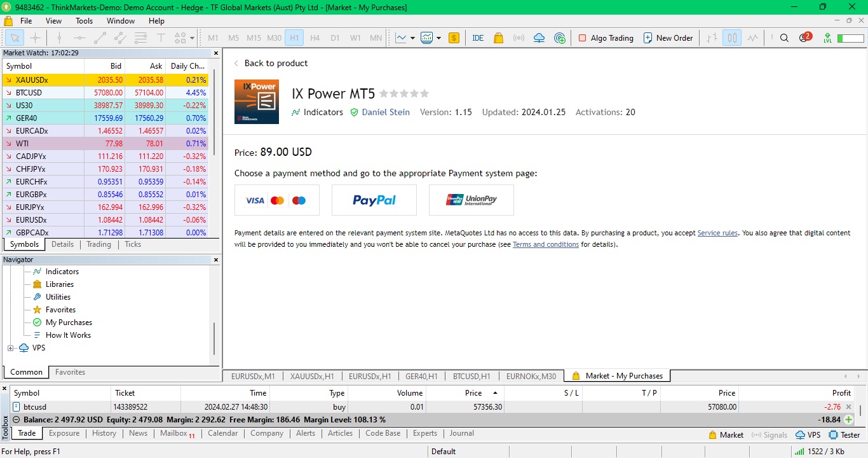Open the Tester panel icon
Viewport: 868px width, 458px height.
pos(844,435)
